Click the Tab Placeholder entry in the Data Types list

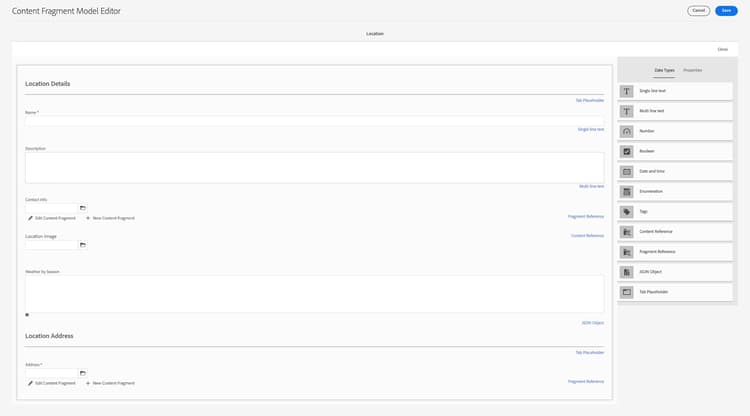(675, 292)
